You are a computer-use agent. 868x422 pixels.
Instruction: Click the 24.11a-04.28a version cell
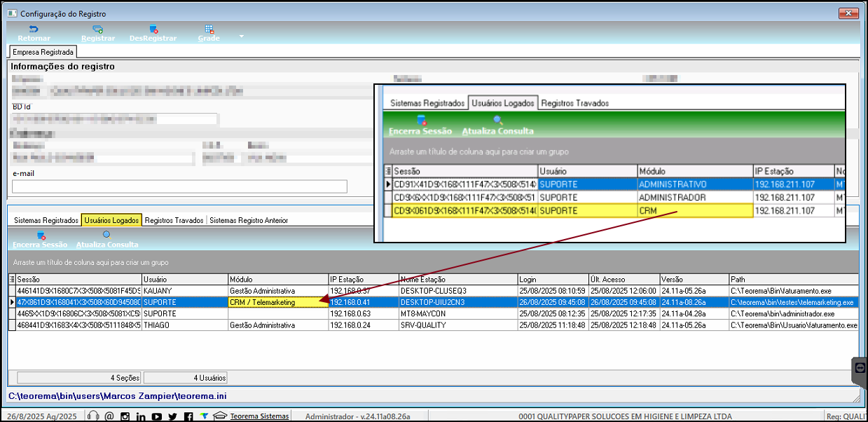click(x=694, y=314)
